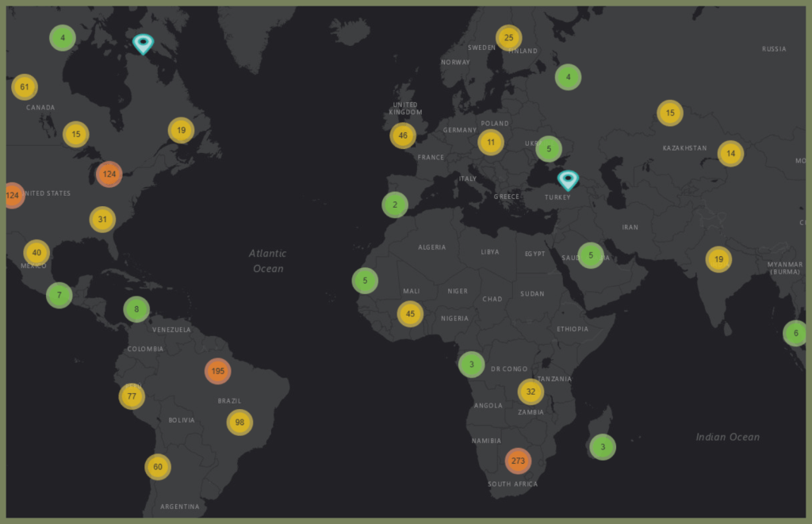Click the green 6 cluster near Myanmar

click(x=795, y=334)
